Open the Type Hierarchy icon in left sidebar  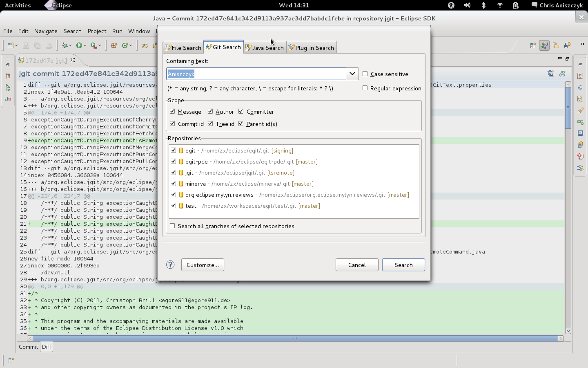click(x=8, y=88)
